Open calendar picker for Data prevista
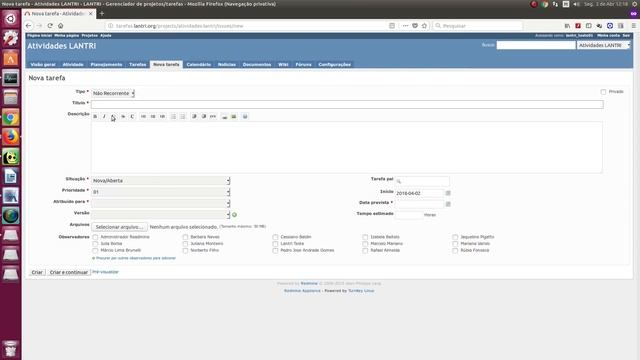Viewport: 640px width, 360px height. click(448, 204)
